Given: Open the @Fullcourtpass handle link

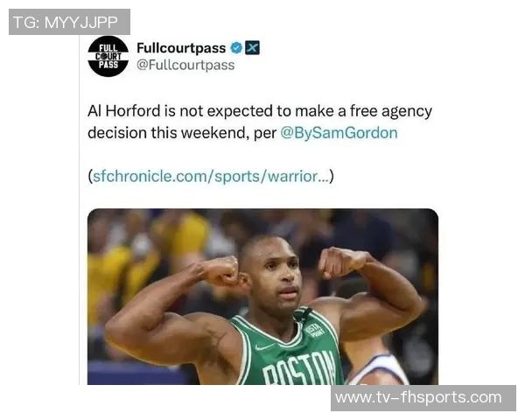Looking at the screenshot, I should [185, 65].
